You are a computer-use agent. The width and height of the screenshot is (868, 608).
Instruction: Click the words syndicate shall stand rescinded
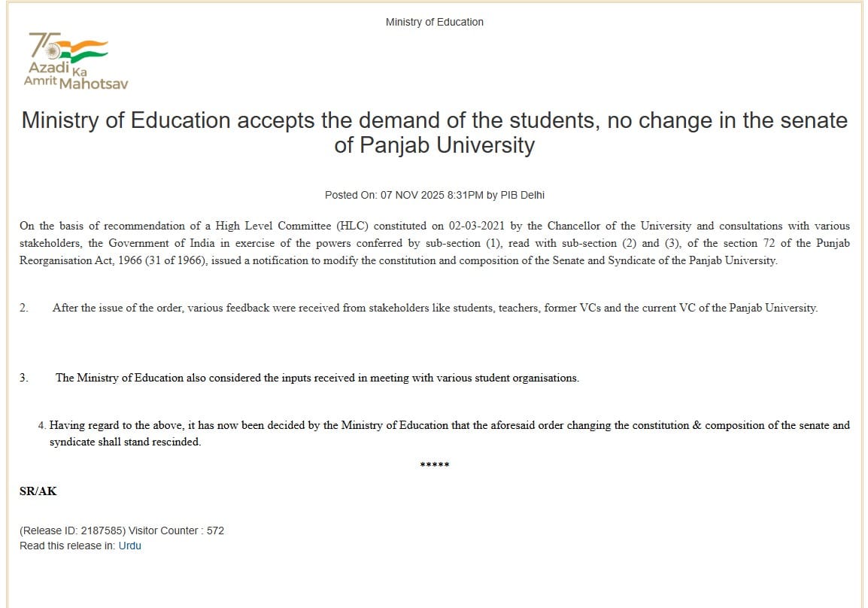[125, 442]
